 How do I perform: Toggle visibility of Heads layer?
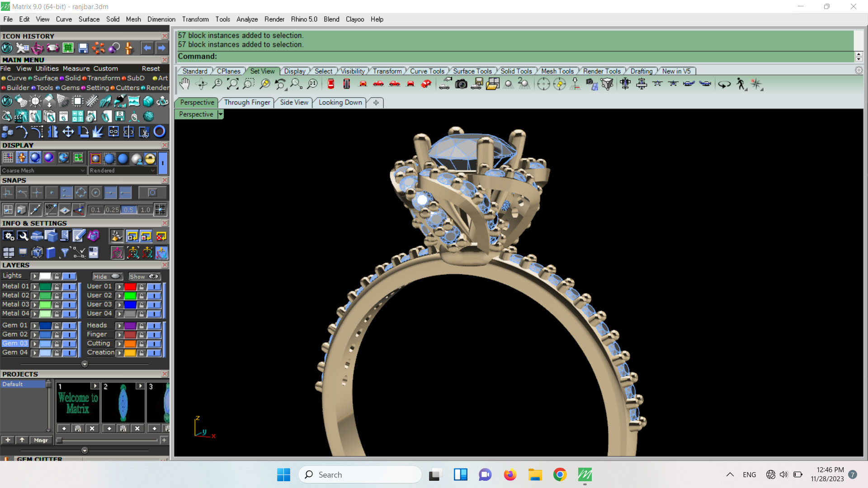tap(154, 326)
